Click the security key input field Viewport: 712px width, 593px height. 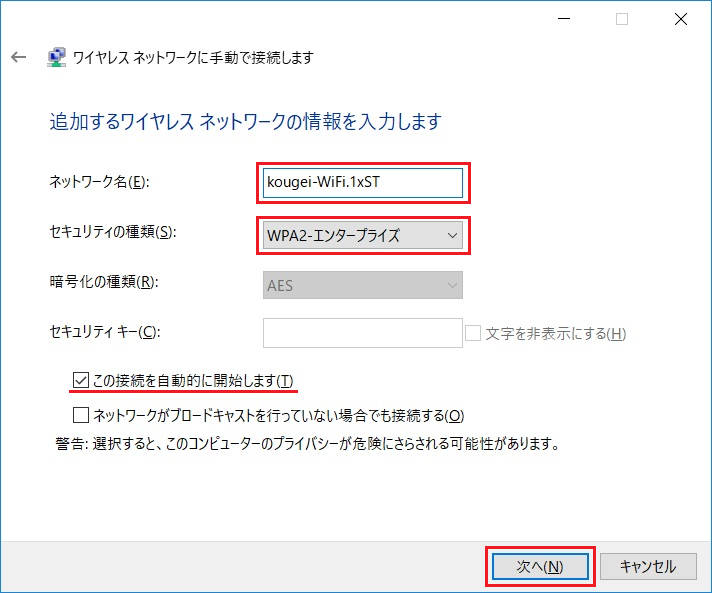click(363, 333)
